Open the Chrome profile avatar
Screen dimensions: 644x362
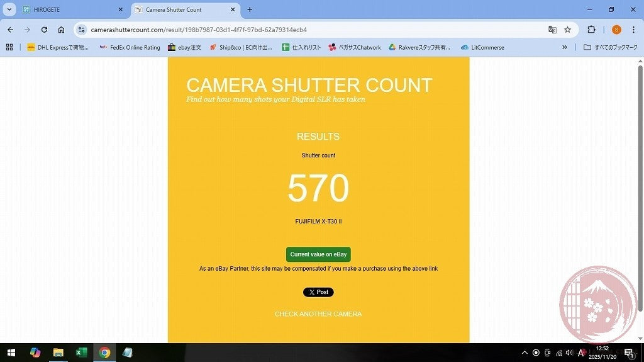click(616, 30)
